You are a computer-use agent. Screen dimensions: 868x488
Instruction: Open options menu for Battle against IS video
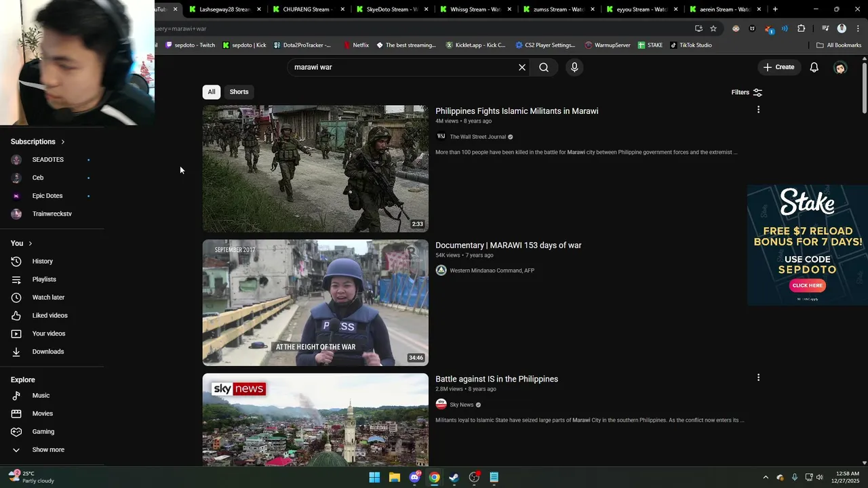click(758, 378)
